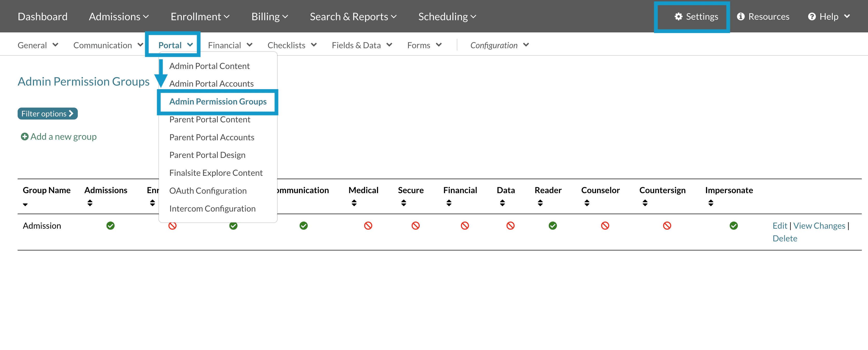Open Filter options button

coord(47,114)
